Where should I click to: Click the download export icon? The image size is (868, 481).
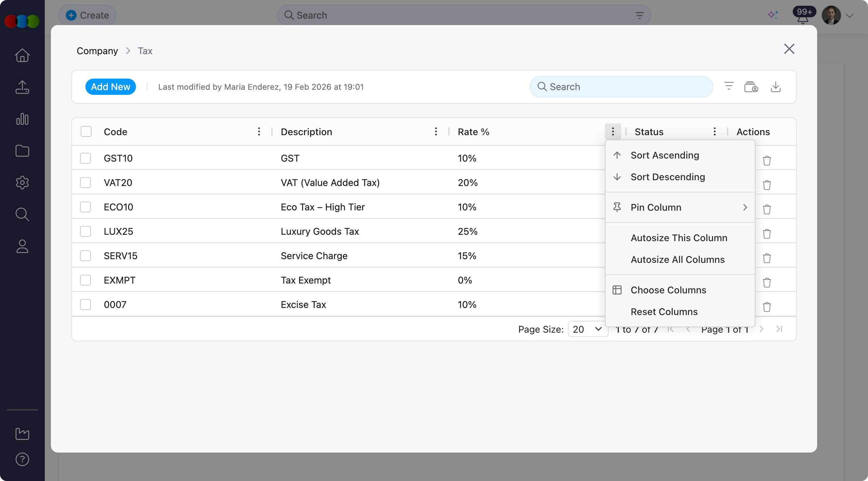[x=775, y=87]
